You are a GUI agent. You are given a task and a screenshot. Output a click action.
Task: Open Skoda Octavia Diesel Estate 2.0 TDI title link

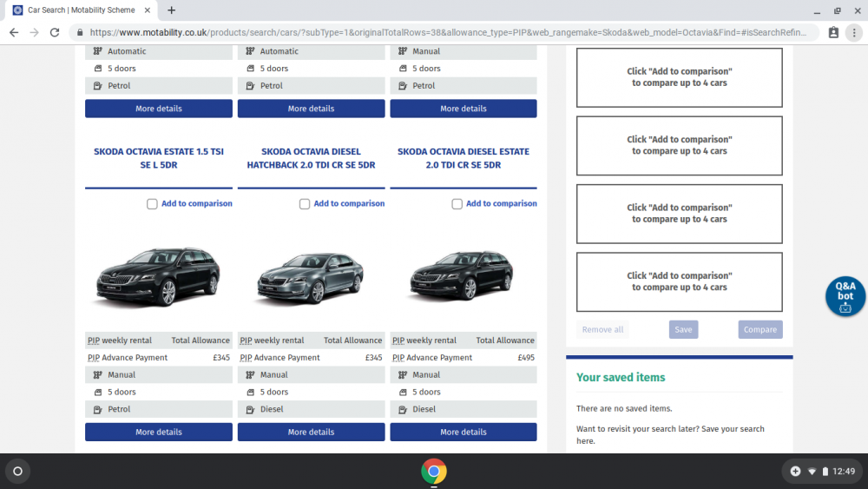[x=464, y=158]
